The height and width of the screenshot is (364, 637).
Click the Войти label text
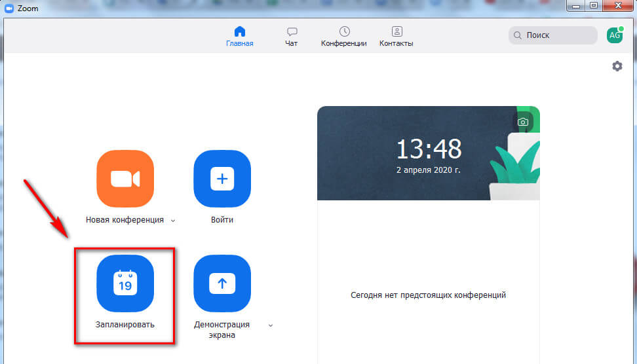(x=222, y=220)
